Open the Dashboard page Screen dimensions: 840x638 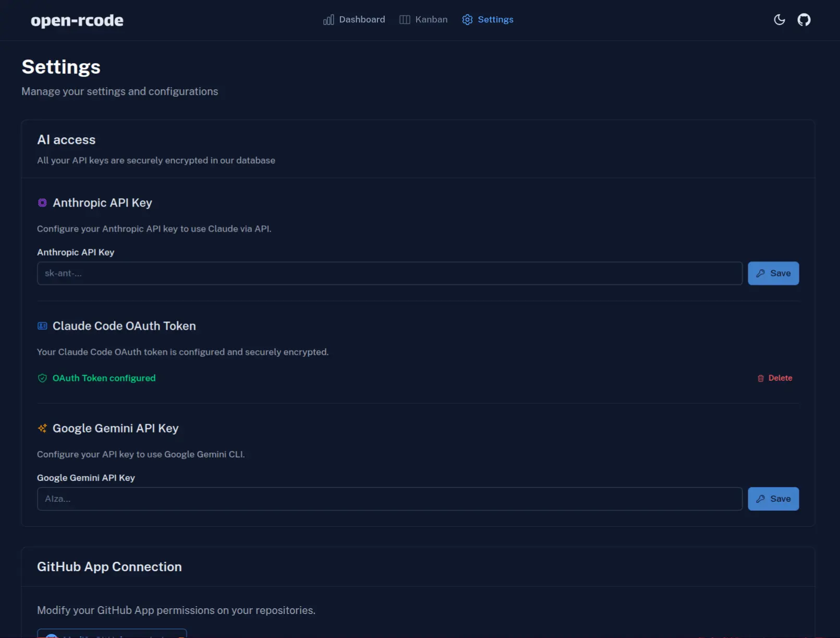354,20
